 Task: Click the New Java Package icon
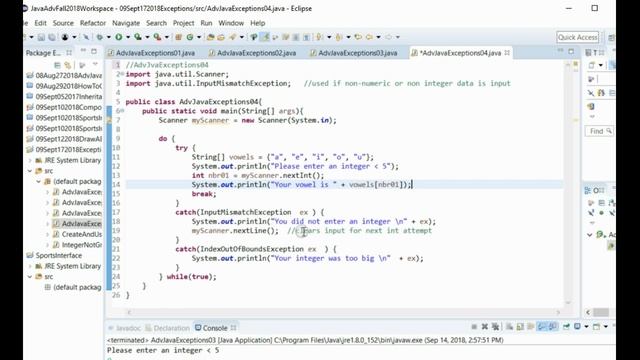[x=178, y=37]
